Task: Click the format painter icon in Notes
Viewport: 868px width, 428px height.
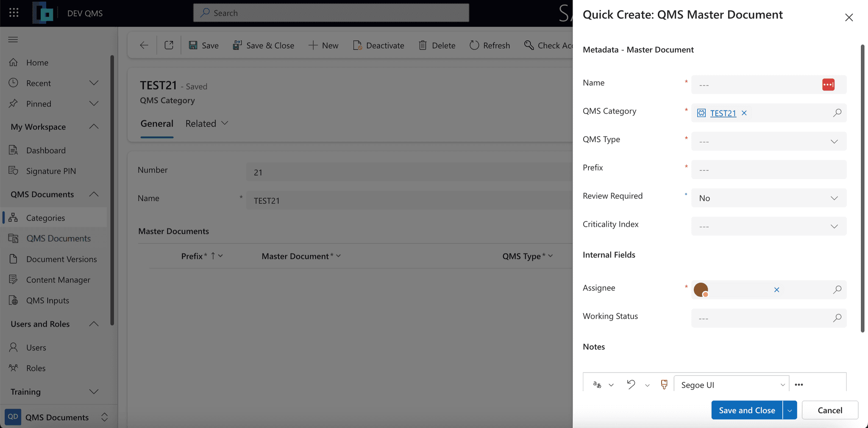Action: click(664, 384)
